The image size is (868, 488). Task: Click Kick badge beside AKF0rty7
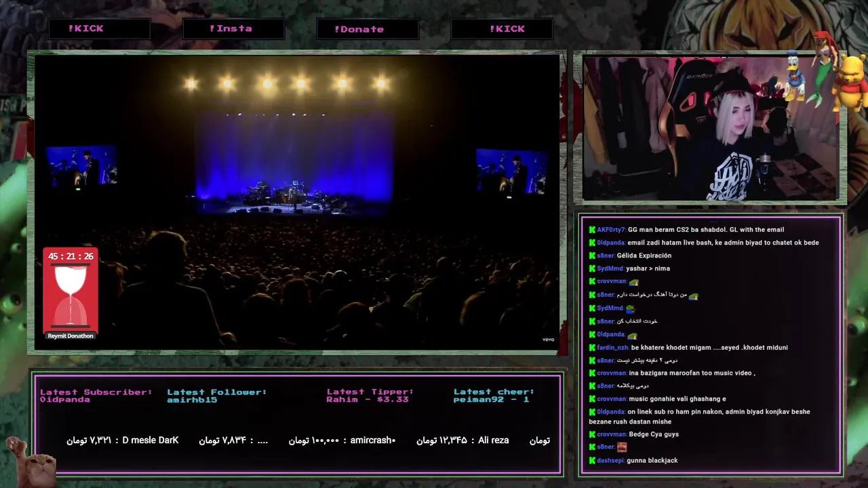(592, 230)
